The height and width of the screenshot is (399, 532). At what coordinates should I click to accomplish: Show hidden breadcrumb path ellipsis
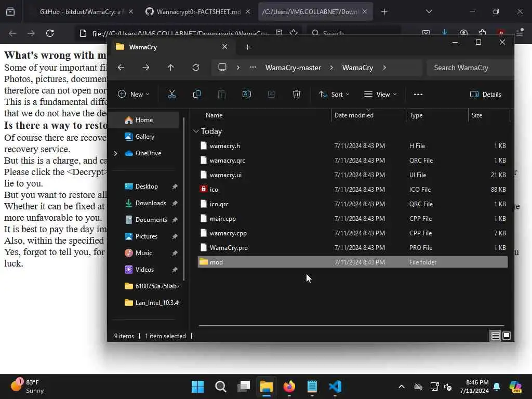(x=253, y=67)
